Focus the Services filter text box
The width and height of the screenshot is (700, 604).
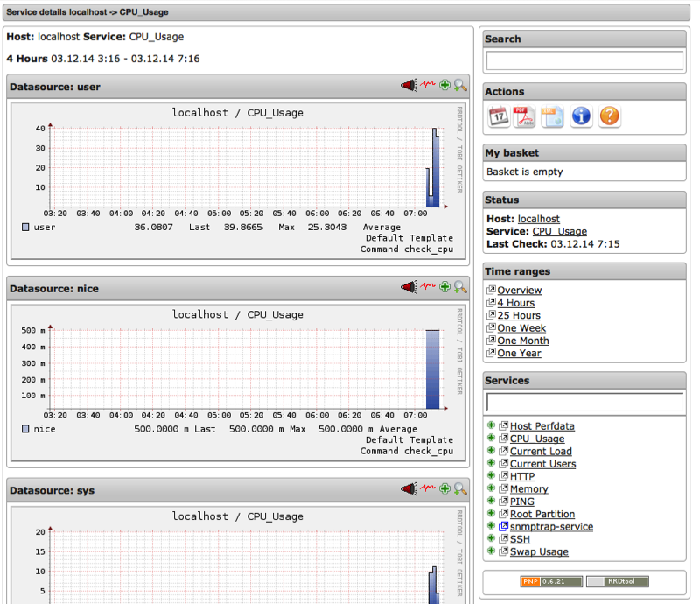(584, 404)
